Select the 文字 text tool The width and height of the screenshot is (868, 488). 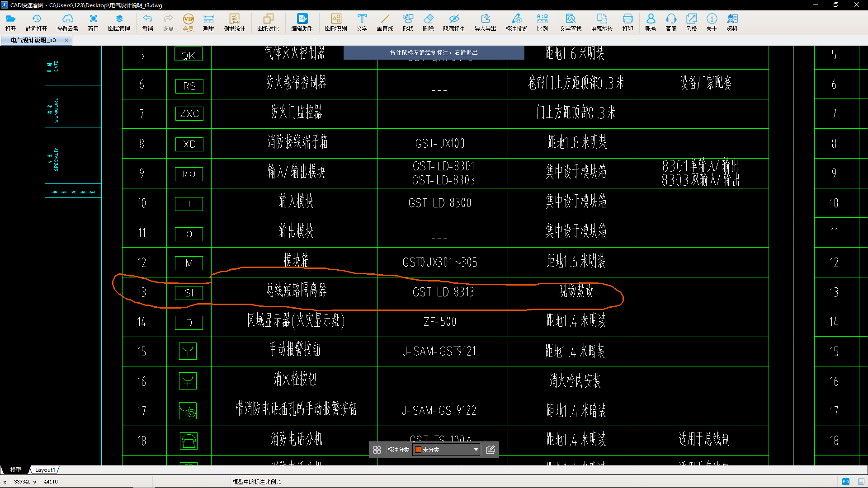pyautogui.click(x=362, y=22)
